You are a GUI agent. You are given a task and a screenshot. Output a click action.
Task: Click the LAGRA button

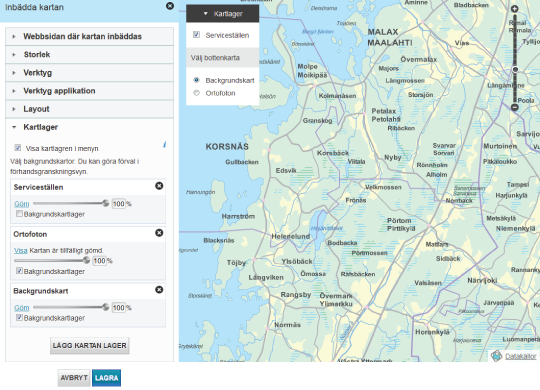[106, 378]
